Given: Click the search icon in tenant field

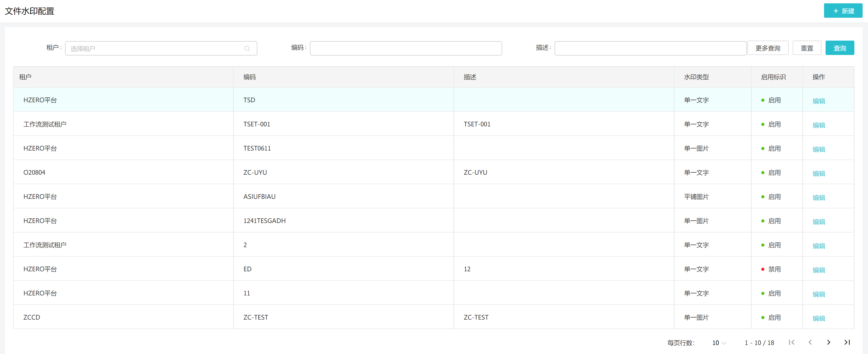Looking at the screenshot, I should (x=247, y=49).
